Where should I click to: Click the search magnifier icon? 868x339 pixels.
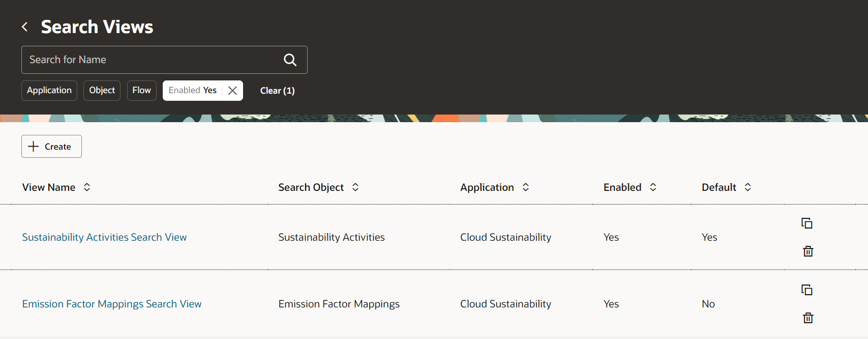[290, 60]
